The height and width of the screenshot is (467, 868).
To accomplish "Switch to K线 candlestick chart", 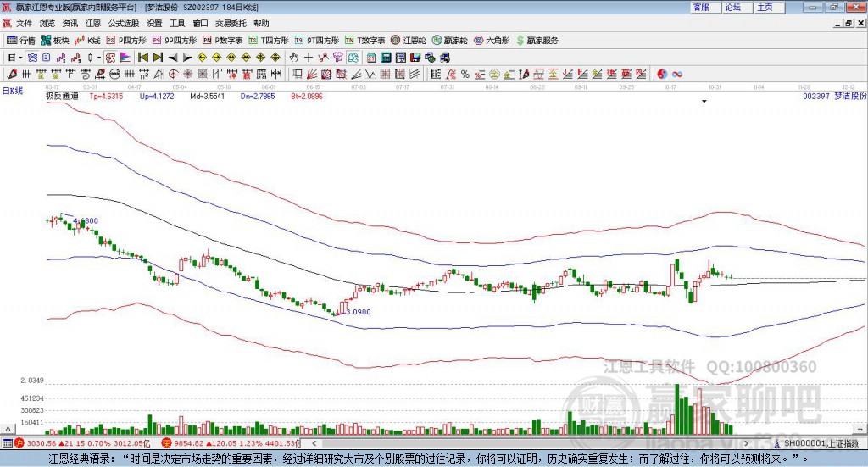I will tap(87, 41).
